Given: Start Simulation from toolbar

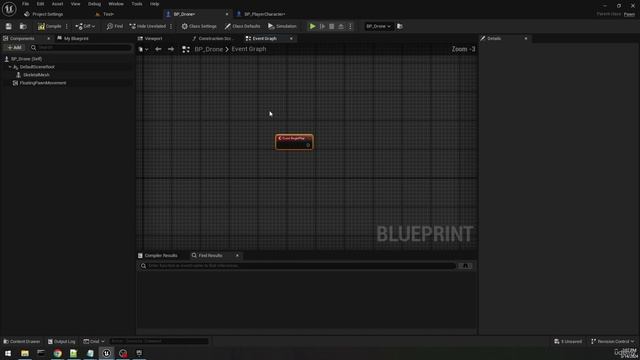Looking at the screenshot, I should 282,26.
